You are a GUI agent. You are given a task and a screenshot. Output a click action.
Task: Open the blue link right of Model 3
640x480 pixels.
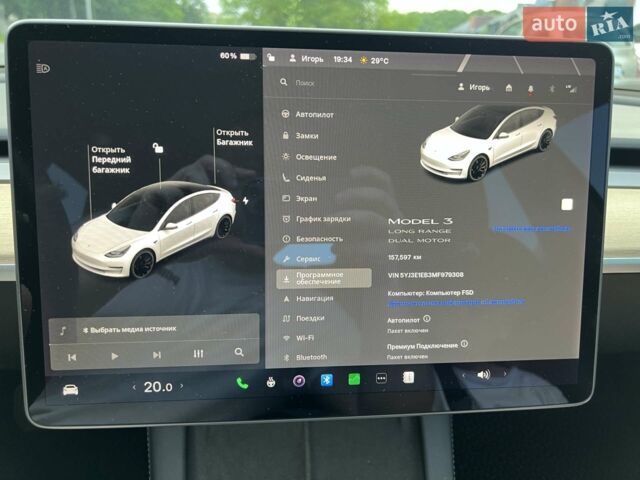(531, 229)
